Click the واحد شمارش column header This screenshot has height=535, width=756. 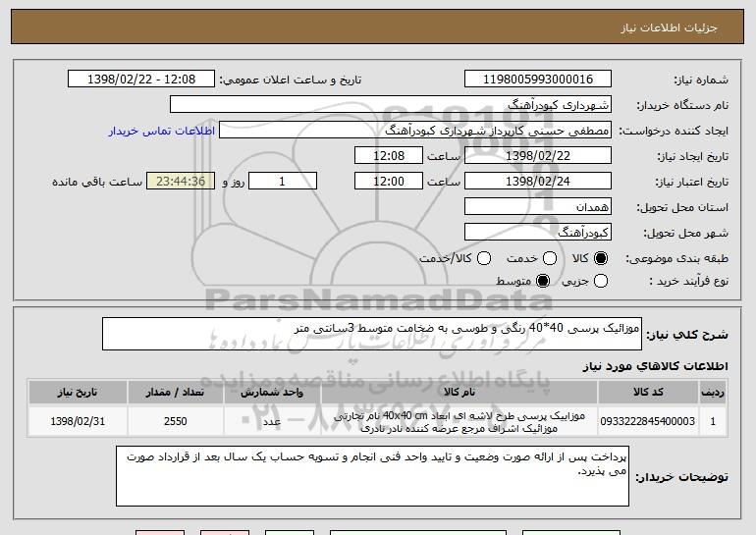(272, 393)
